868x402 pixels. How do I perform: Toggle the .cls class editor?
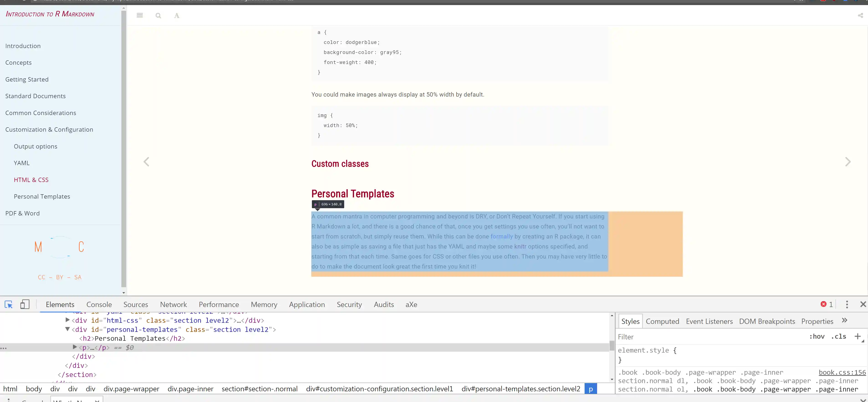839,337
